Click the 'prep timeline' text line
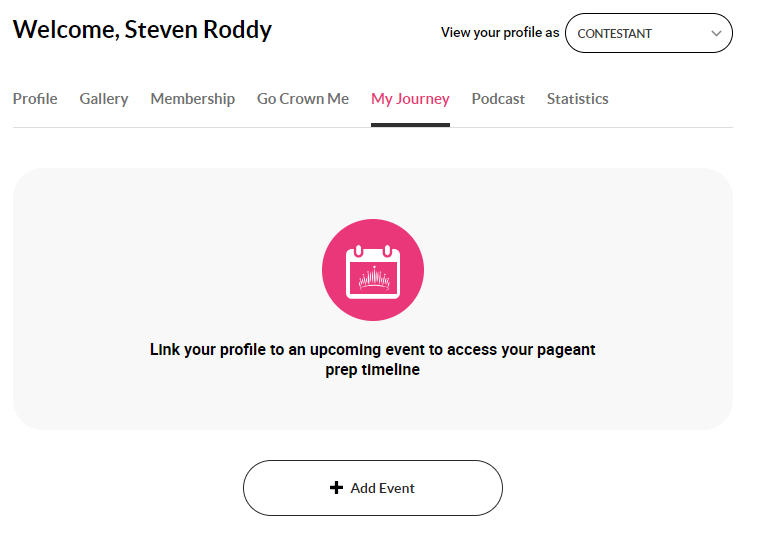759x539 pixels. tap(372, 370)
